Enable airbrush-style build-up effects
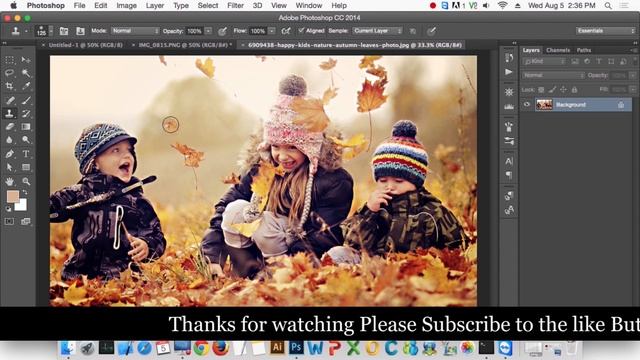640x360 pixels. pyautogui.click(x=286, y=31)
